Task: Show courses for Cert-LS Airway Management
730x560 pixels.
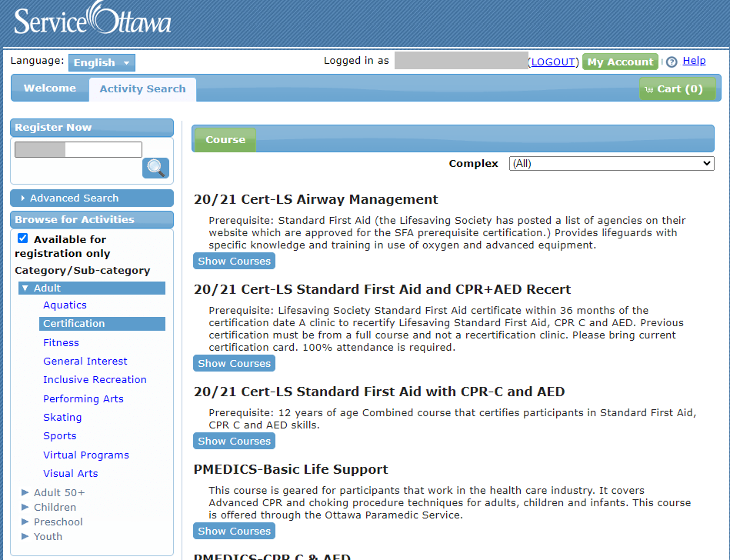Action: pos(234,262)
